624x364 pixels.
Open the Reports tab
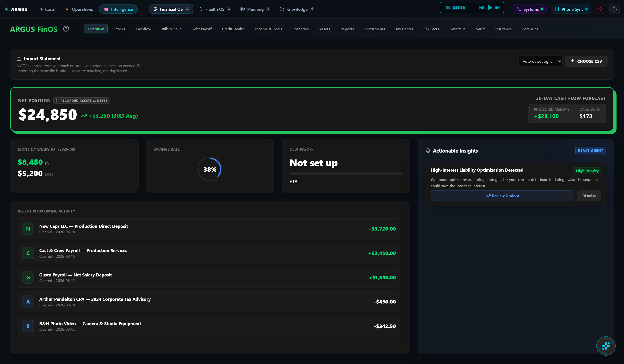347,29
